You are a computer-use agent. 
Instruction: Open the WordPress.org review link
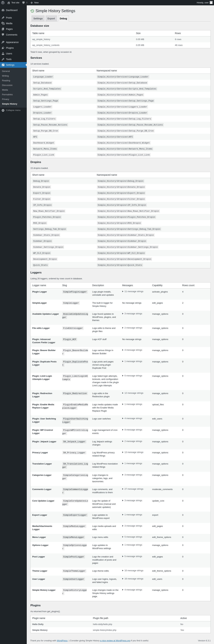coord(115,640)
